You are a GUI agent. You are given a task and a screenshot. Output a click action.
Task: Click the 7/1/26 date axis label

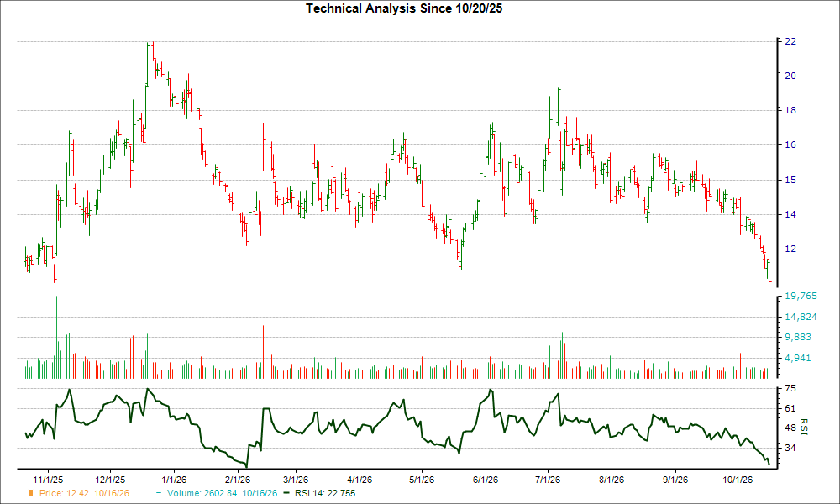tap(548, 480)
